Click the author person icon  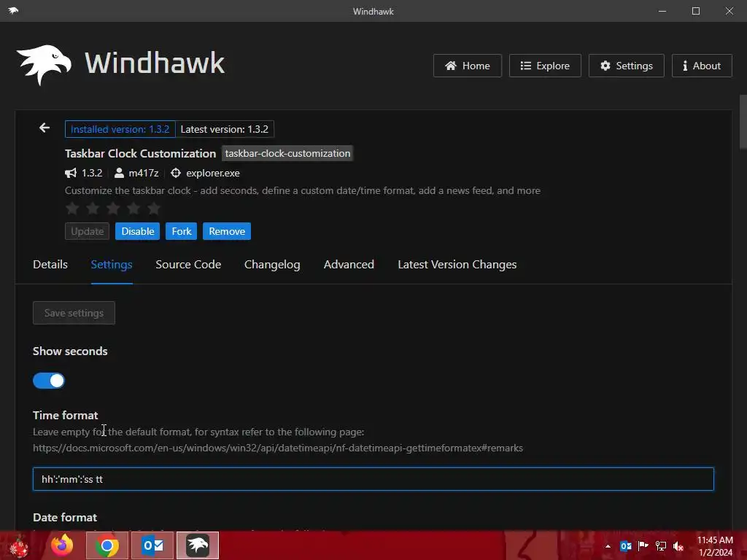[x=119, y=173]
